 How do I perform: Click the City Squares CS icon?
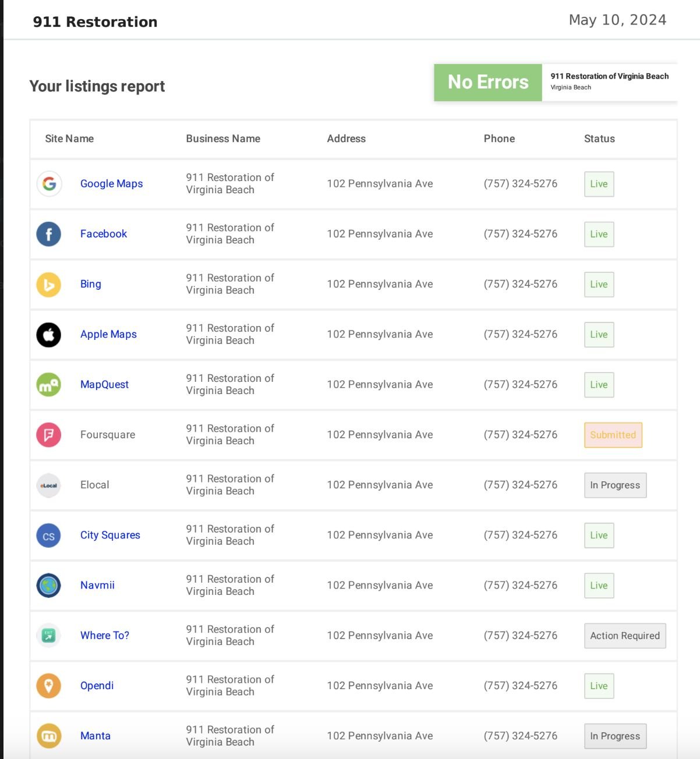coord(49,535)
